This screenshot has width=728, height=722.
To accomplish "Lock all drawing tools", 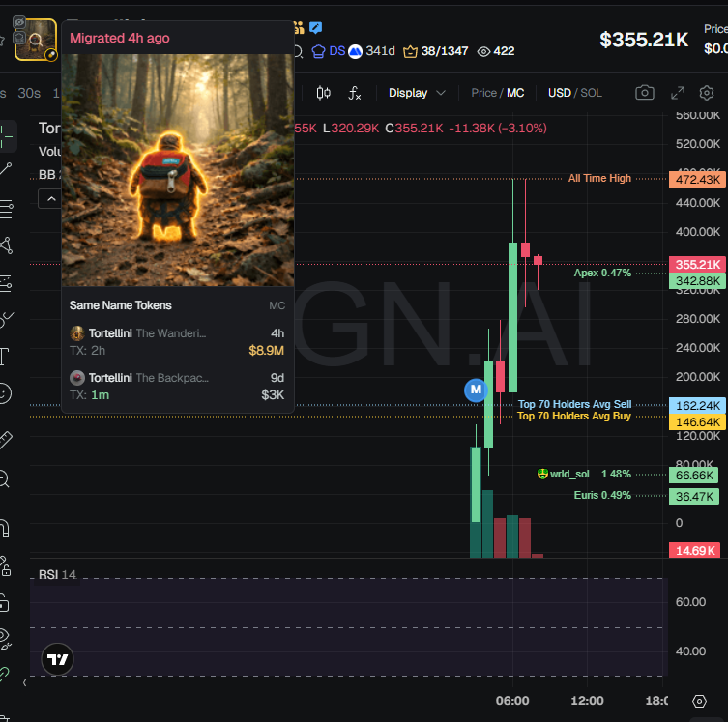I will pos(4,603).
